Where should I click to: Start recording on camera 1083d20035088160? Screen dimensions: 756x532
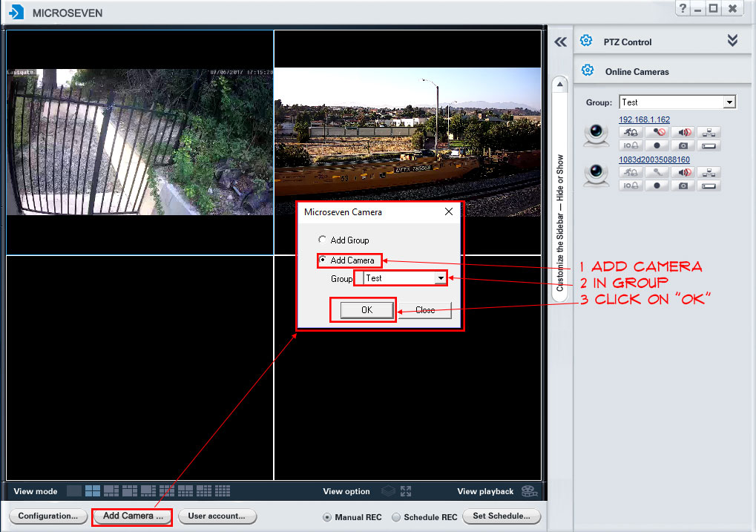pos(657,185)
